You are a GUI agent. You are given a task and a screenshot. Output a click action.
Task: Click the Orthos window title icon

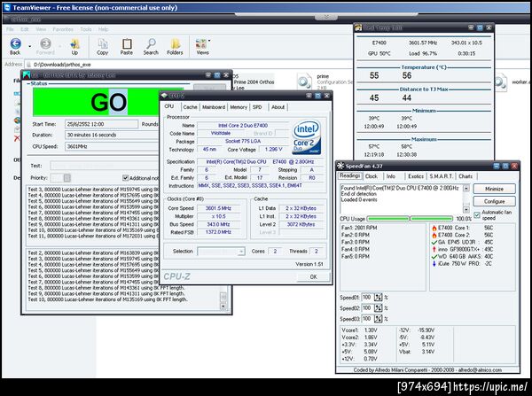point(27,75)
